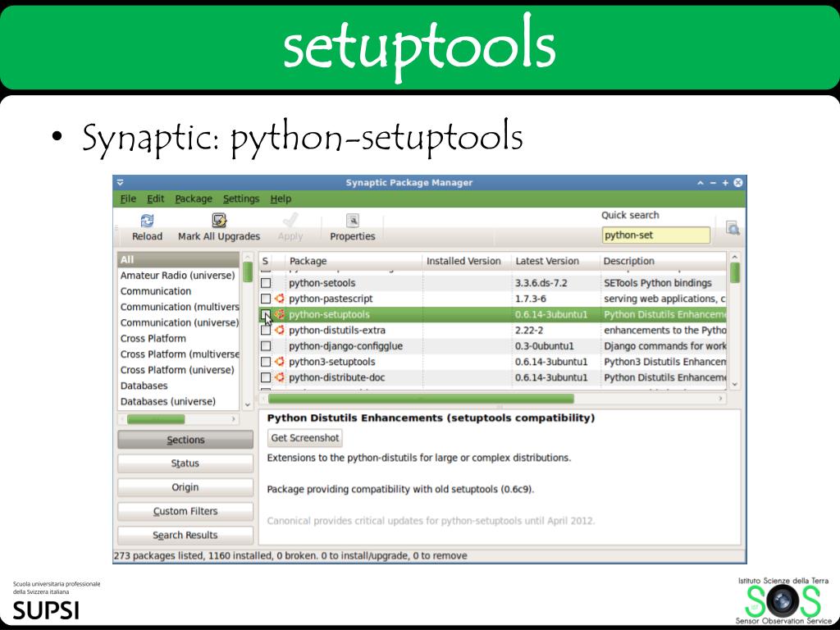
Task: Click package list scroll-down arrow
Action: [x=734, y=384]
